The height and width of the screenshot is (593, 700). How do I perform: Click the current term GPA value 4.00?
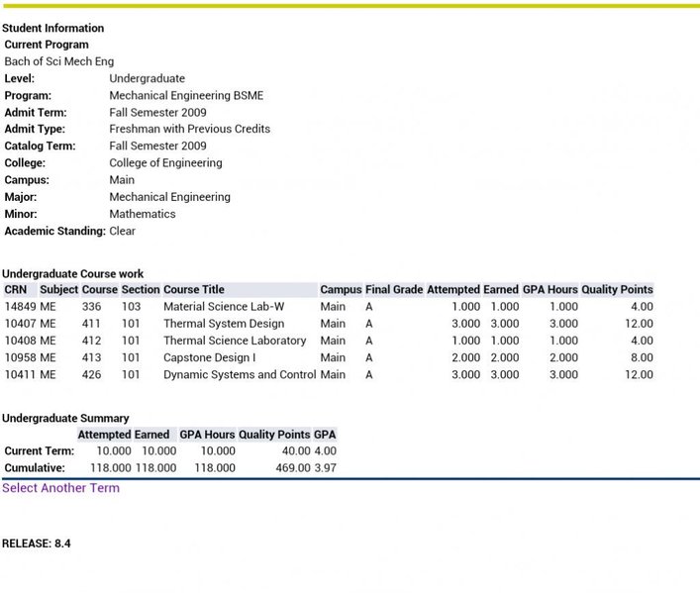click(x=325, y=451)
